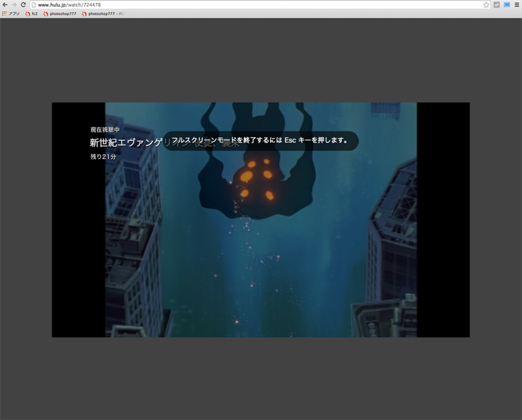Viewport: 522px width, 420px height.
Task: Click the browser forward arrow
Action: [x=14, y=4]
